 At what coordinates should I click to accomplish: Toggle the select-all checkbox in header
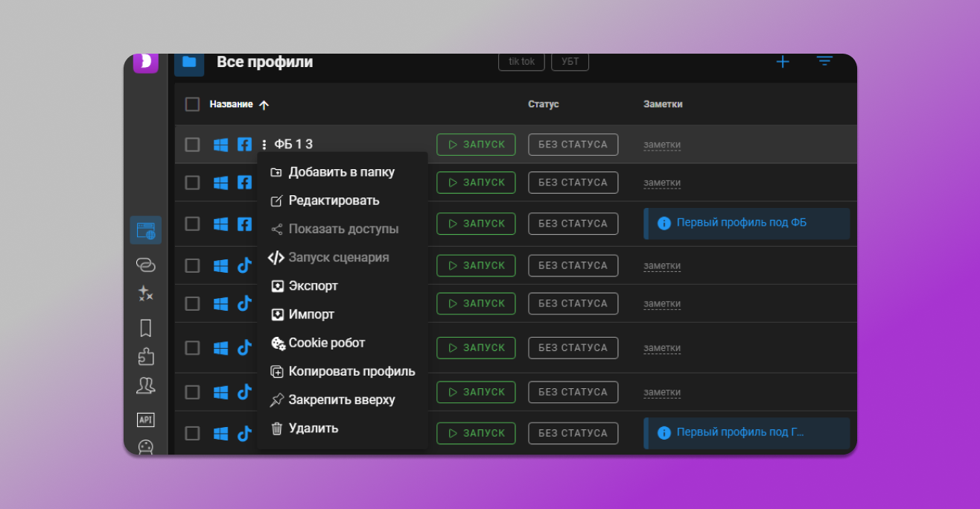pyautogui.click(x=192, y=104)
